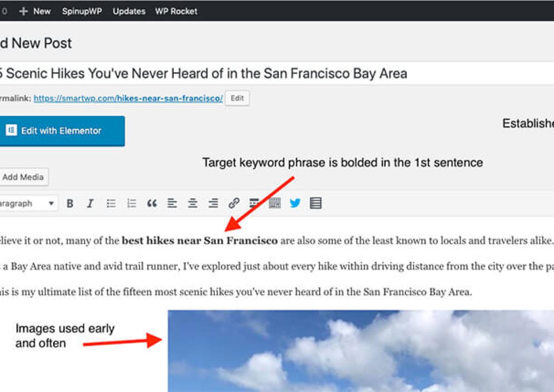Align text right
This screenshot has height=392, width=554.
point(213,203)
